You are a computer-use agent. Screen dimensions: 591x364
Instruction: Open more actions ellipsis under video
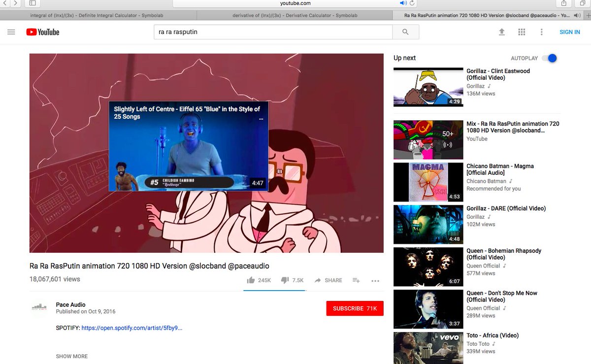tap(375, 281)
